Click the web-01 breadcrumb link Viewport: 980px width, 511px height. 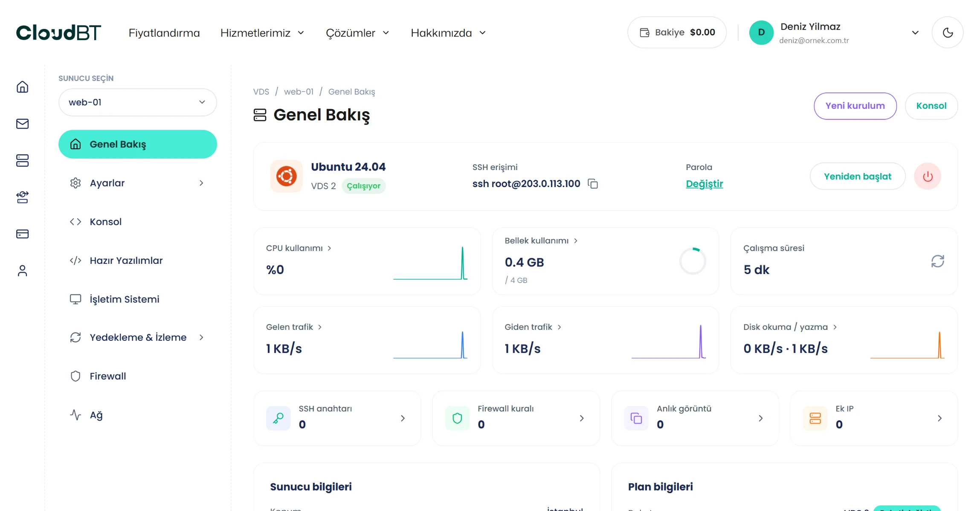(299, 92)
